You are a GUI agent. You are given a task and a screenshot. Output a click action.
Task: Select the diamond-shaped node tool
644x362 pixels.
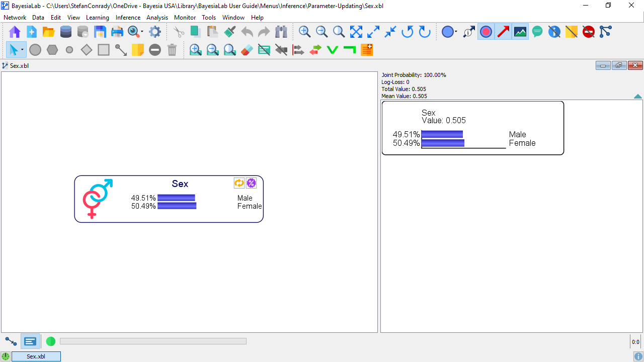(87, 50)
